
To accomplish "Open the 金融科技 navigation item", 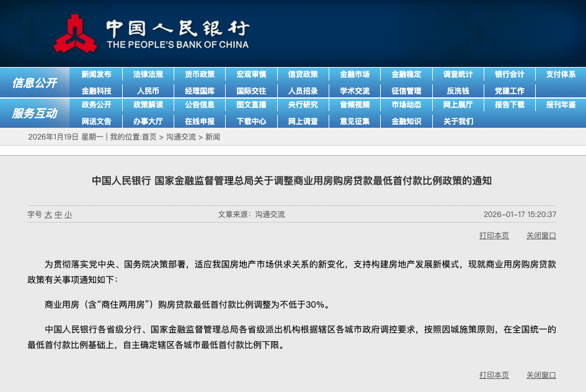I will [x=96, y=91].
